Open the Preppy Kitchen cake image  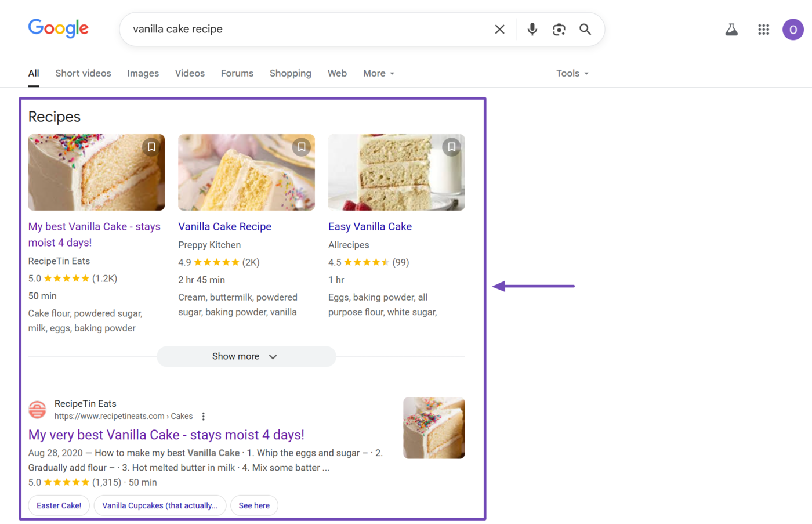tap(246, 172)
